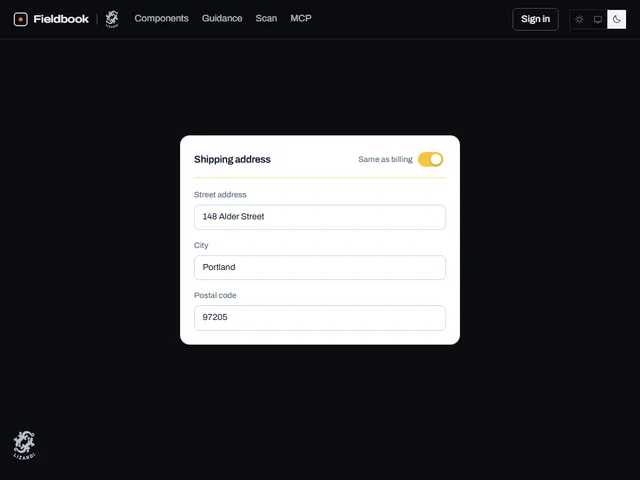Click the Lizard emblem in the header
640x480 pixels.
(112, 19)
